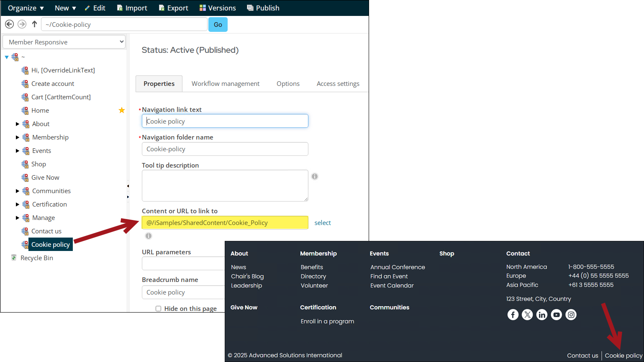Click the Shop navigation item icon
The height and width of the screenshot is (362, 644).
pos(25,164)
